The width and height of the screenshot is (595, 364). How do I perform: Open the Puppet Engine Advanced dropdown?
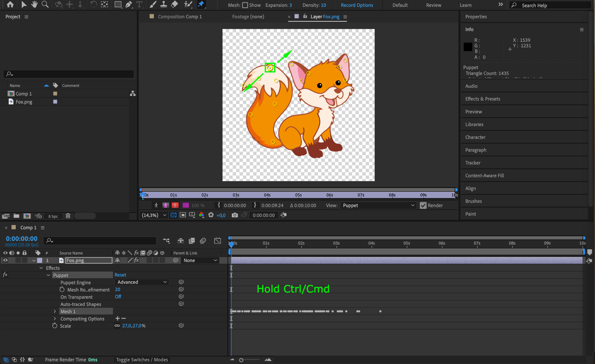(x=142, y=282)
